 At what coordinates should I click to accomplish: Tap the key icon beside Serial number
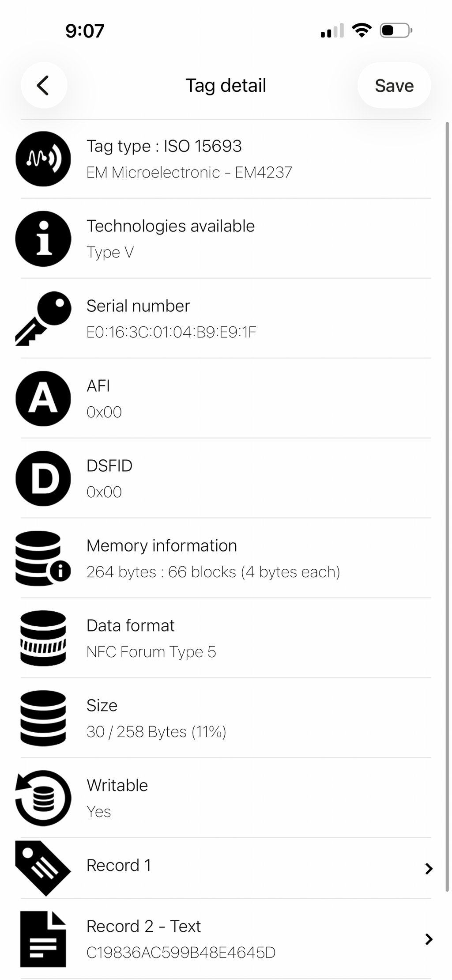tap(43, 318)
